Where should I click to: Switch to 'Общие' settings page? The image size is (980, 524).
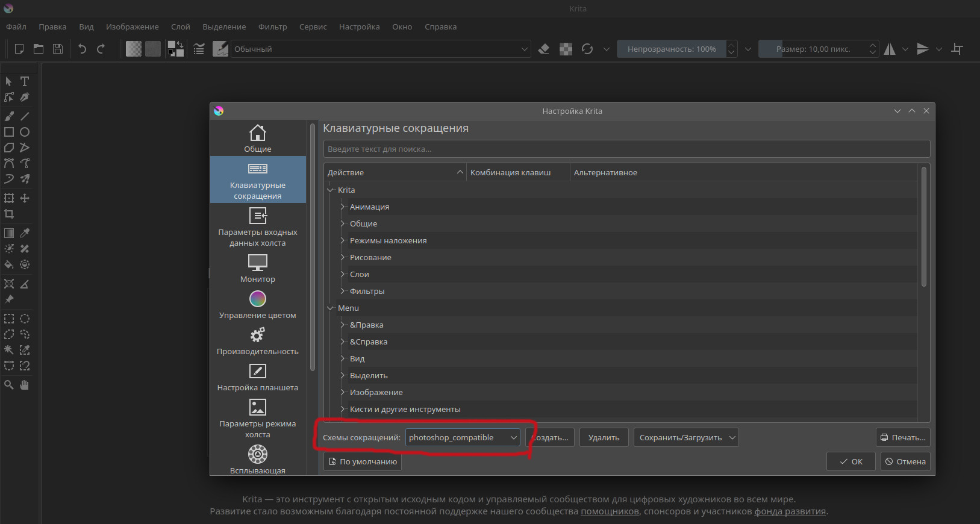[258, 138]
